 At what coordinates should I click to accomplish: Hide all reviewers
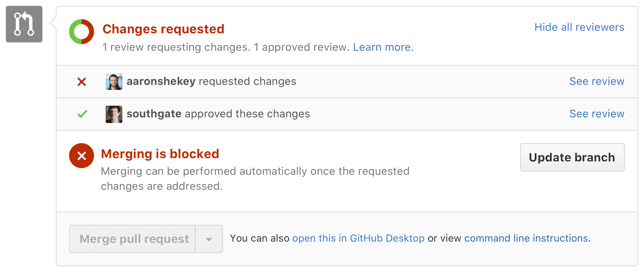pos(579,27)
